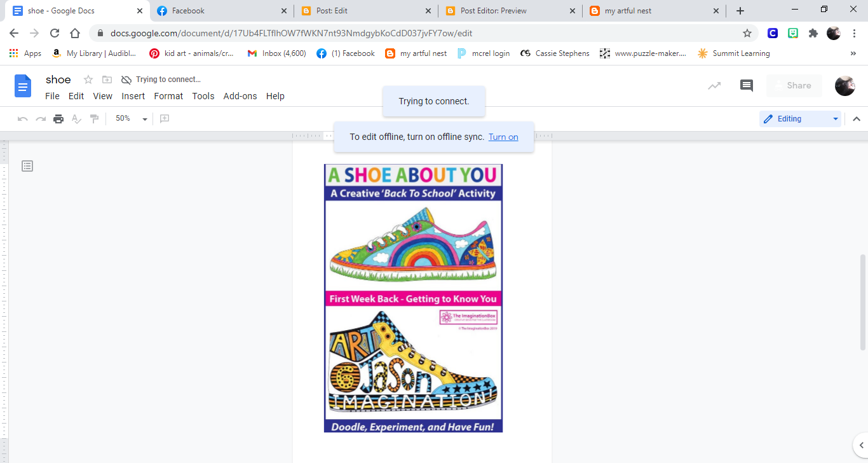The image size is (868, 463).
Task: Open the Tools menu
Action: click(x=203, y=96)
